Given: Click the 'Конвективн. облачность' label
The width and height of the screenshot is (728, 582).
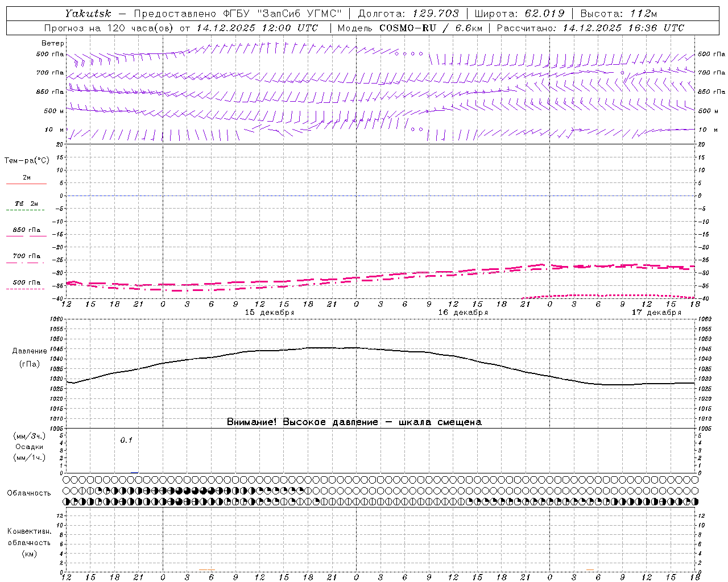Looking at the screenshot, I should (x=29, y=537).
